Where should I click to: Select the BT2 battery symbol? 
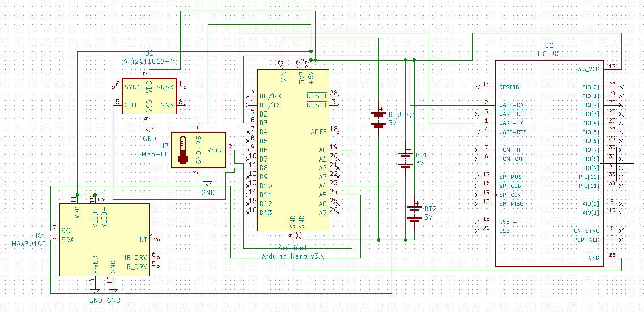click(x=414, y=214)
